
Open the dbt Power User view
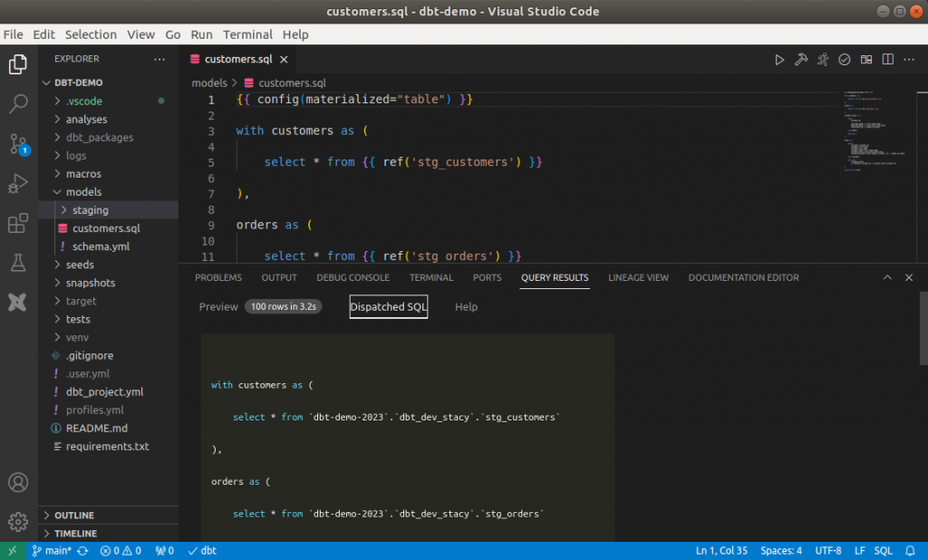[x=18, y=302]
